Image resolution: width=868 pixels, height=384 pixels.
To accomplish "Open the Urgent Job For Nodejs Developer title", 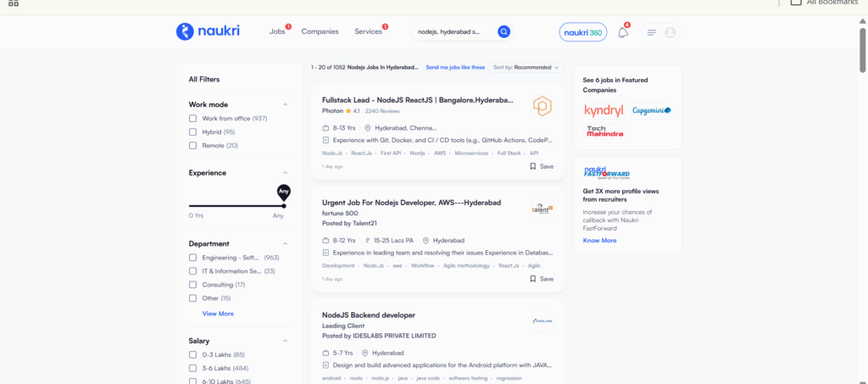I will click(411, 203).
